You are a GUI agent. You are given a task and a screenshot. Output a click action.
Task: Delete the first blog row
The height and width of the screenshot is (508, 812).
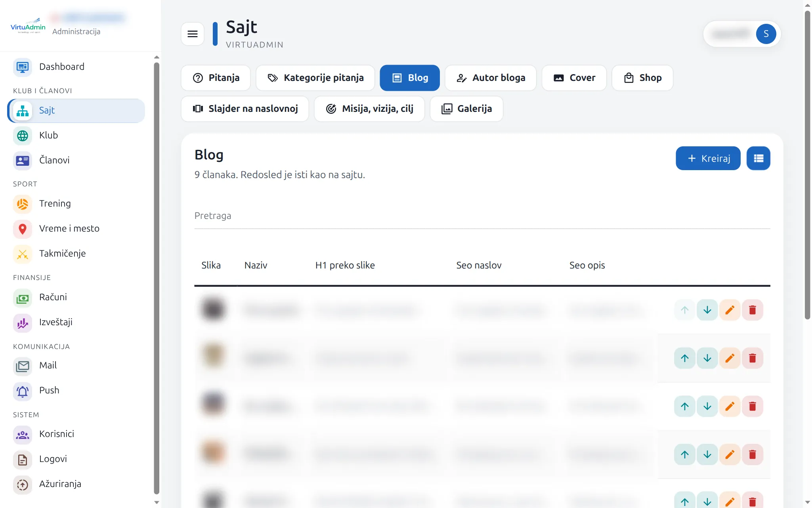tap(752, 310)
